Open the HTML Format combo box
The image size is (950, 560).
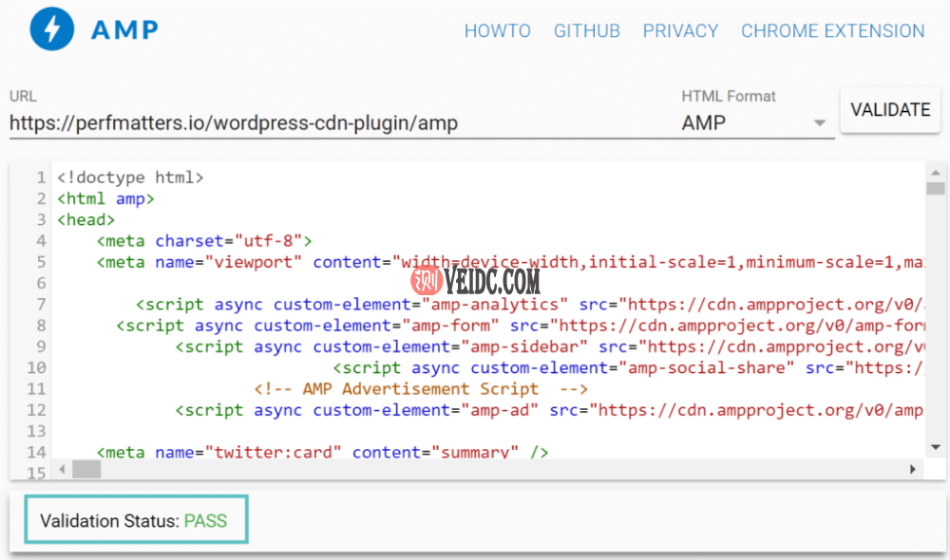(743, 122)
